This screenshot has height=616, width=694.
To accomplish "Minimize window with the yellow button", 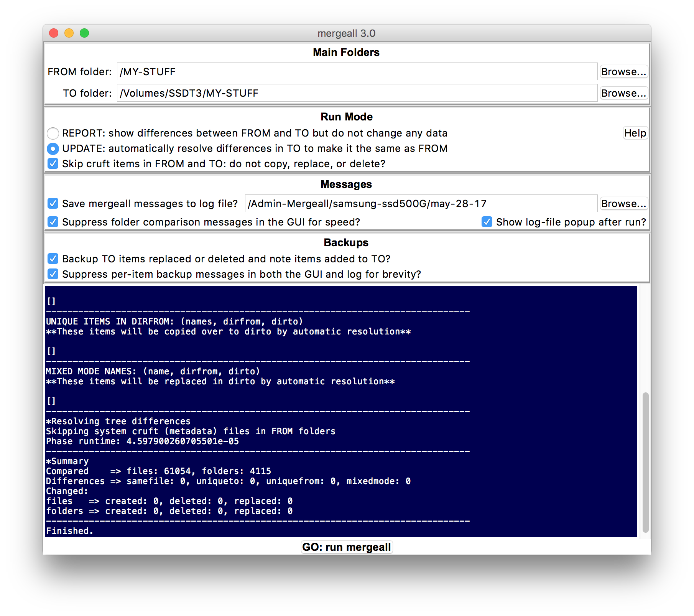I will point(69,33).
